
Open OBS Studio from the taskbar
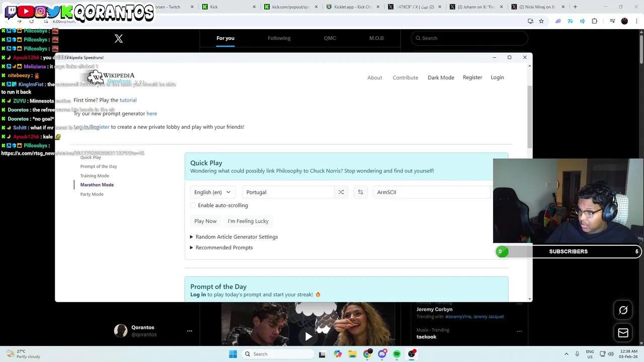412,354
